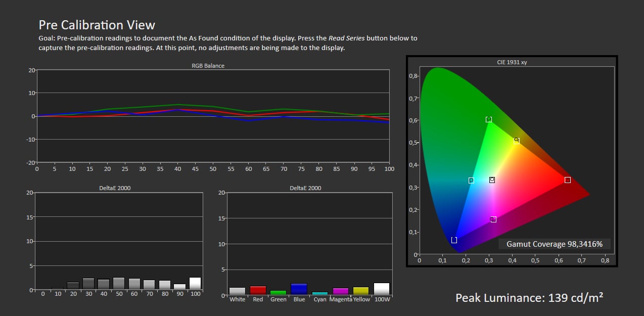Click the Magenta axis label
The image size is (644, 316).
point(340,299)
